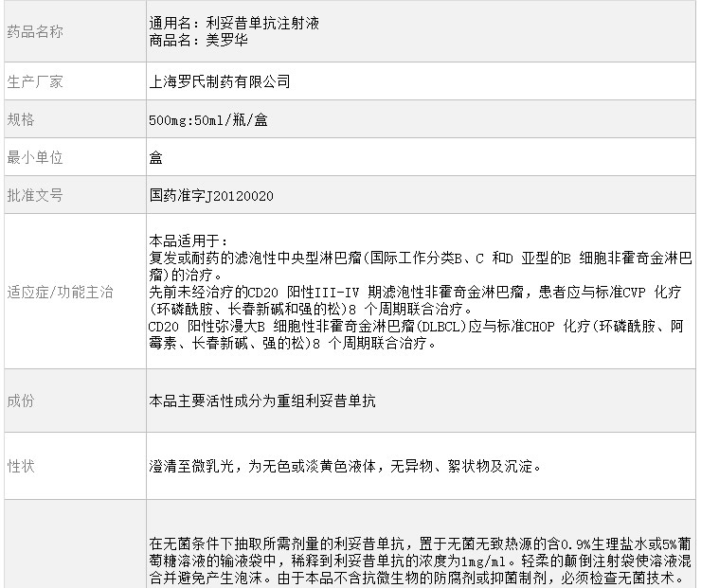Click the line starting 萄糖溶液的输液袋中
The width and height of the screenshot is (701, 588).
coord(421,561)
